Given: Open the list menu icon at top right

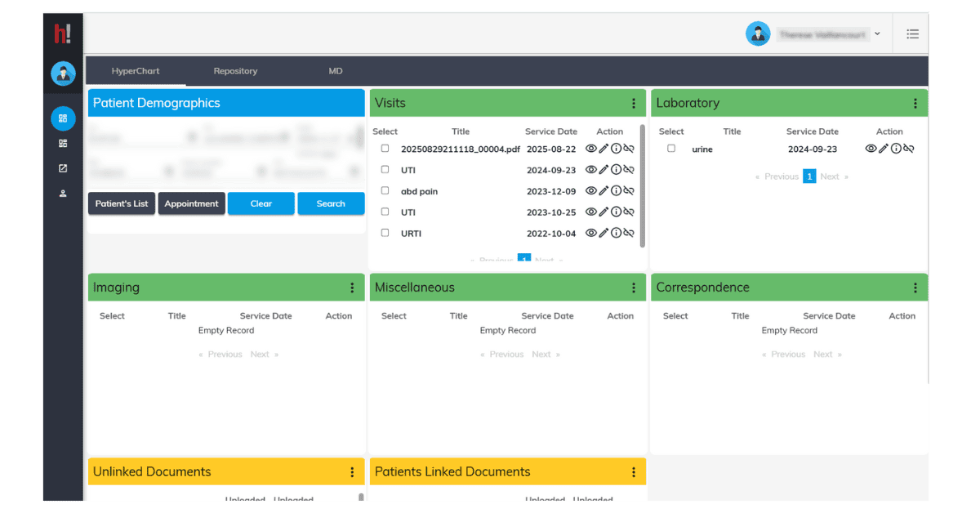Looking at the screenshot, I should point(912,34).
